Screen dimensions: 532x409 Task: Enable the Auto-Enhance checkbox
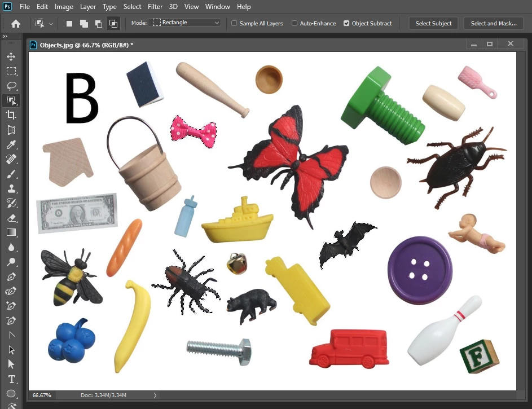pyautogui.click(x=294, y=23)
